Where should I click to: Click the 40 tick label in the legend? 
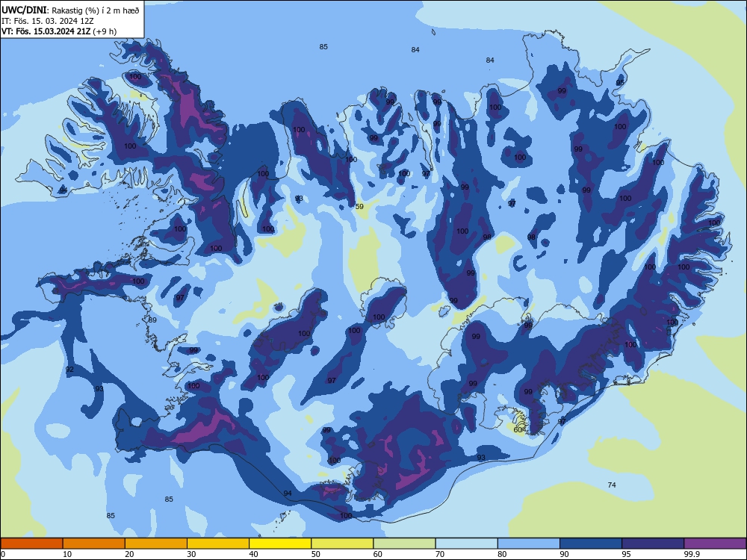coord(253,554)
